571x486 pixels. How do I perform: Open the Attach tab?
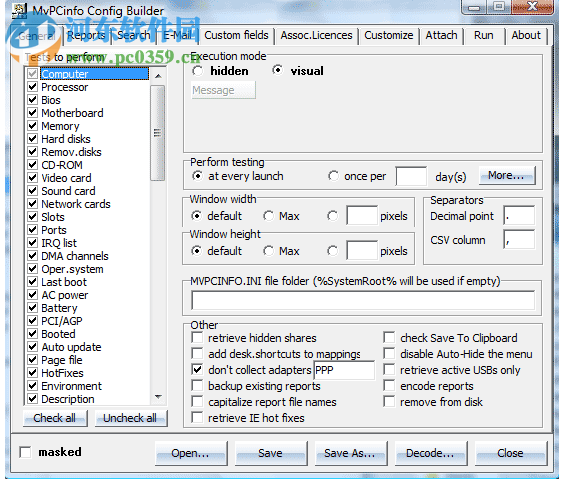point(441,35)
